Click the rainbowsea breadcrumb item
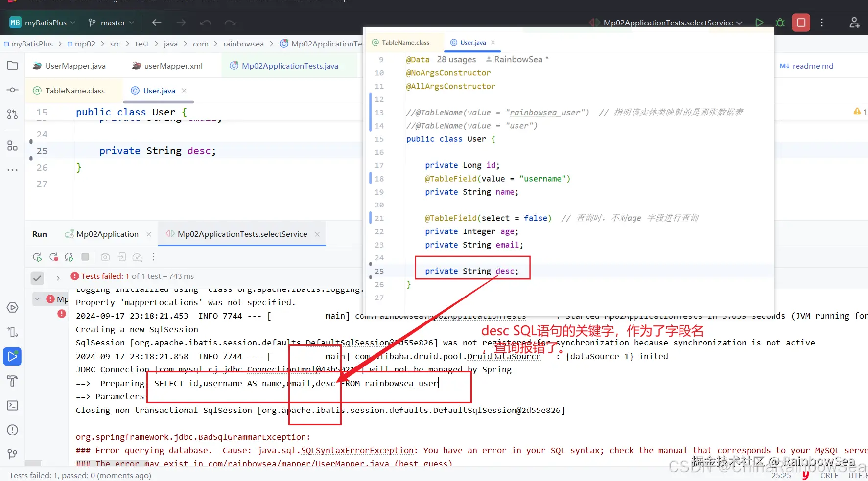The image size is (868, 481). click(x=243, y=44)
